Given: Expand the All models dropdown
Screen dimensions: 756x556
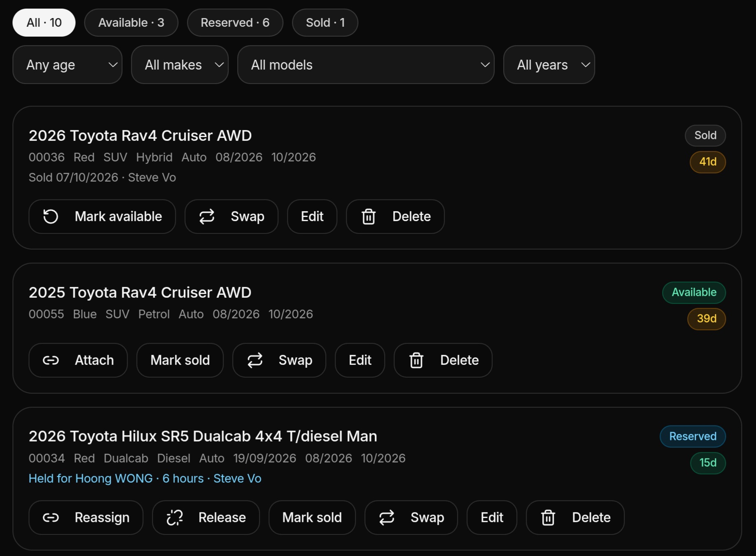Looking at the screenshot, I should (366, 65).
